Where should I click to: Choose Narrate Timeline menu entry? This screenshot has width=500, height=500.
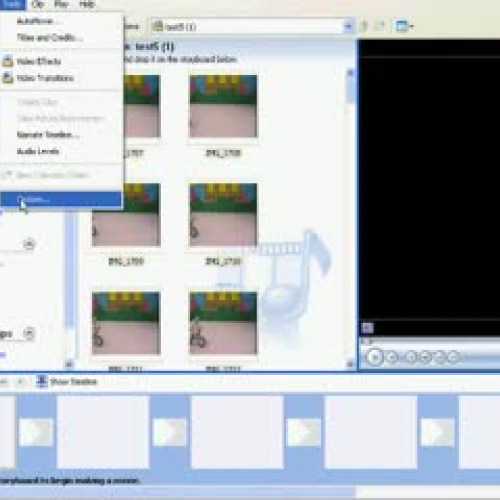click(61, 135)
